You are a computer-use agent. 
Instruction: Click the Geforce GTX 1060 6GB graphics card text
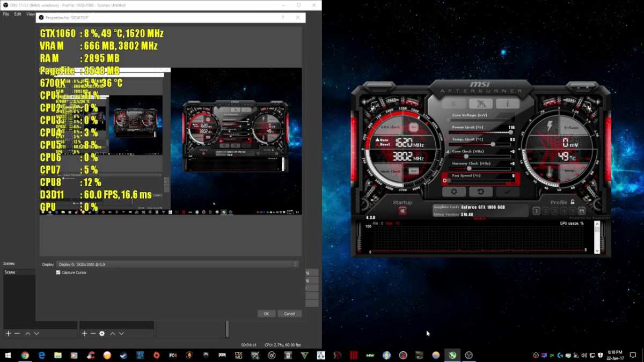point(483,207)
